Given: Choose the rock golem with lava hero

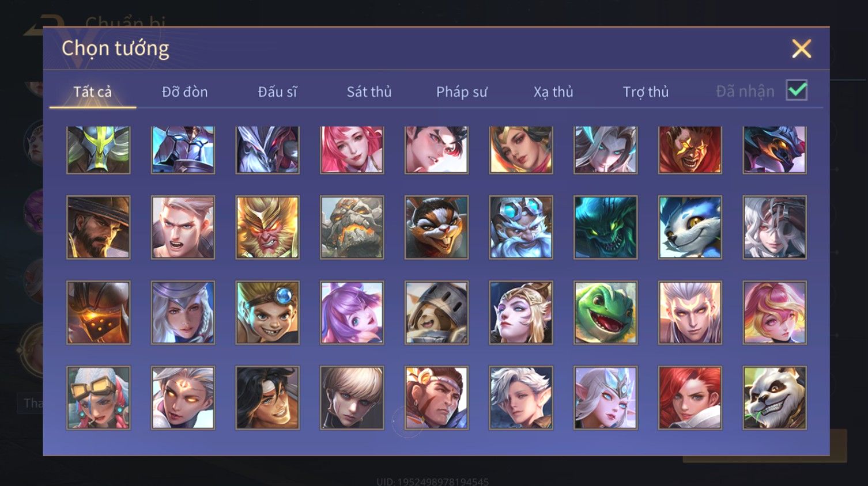Looking at the screenshot, I should point(352,227).
